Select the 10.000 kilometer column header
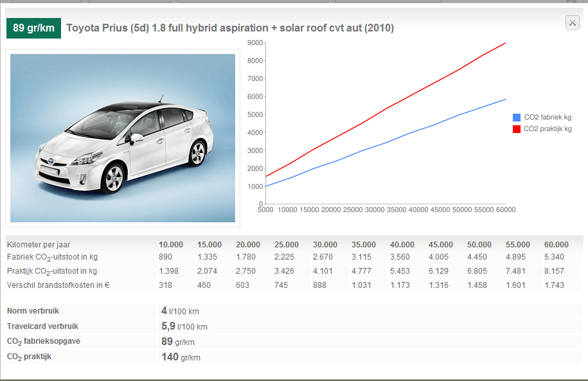 click(171, 245)
